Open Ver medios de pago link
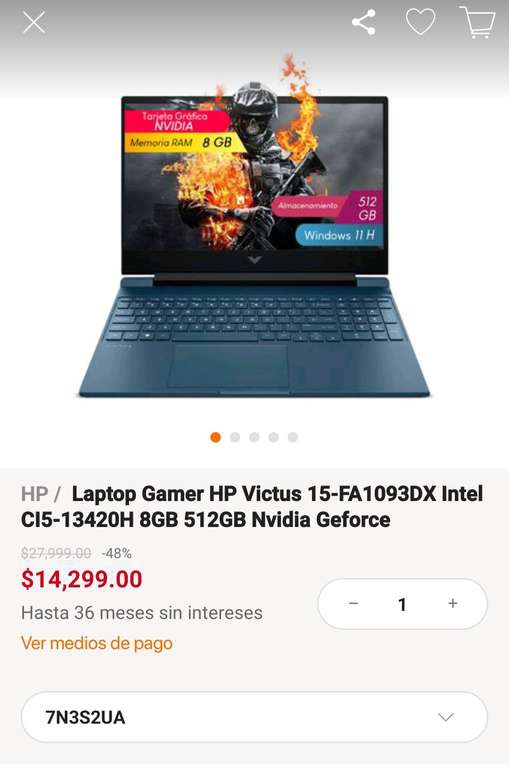 [x=97, y=643]
